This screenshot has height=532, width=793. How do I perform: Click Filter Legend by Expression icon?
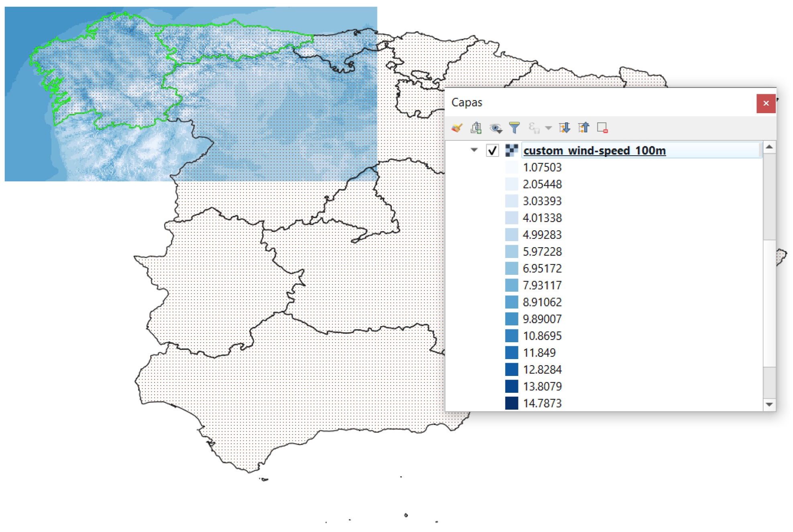[533, 128]
